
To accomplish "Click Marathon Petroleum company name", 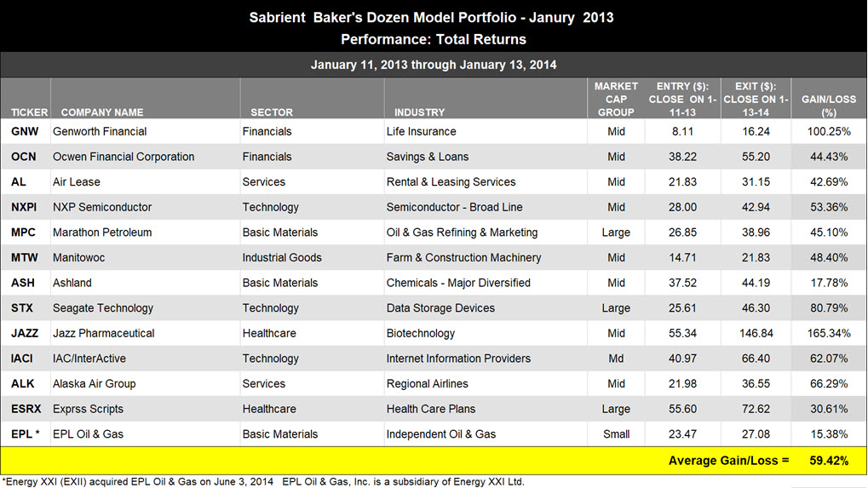I will (x=102, y=233).
